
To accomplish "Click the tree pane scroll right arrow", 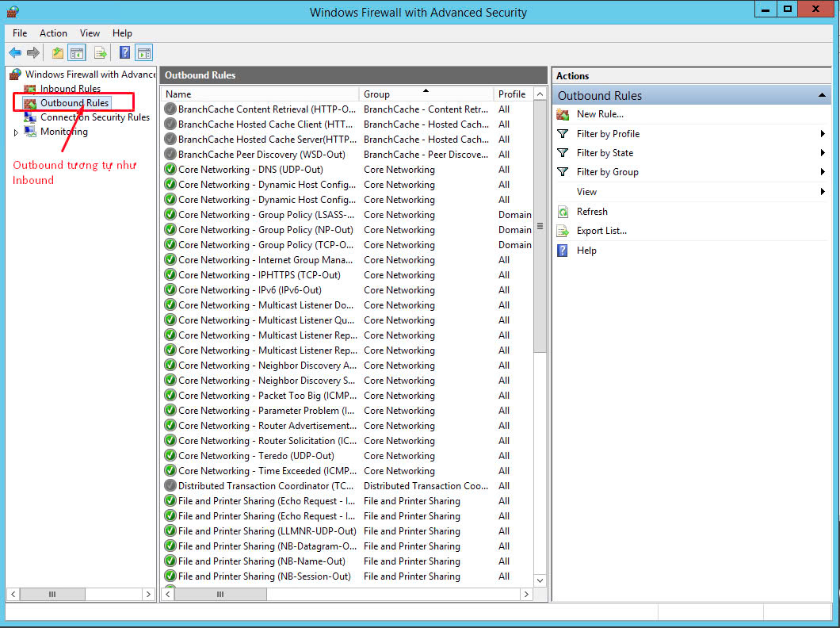I will pos(148,594).
